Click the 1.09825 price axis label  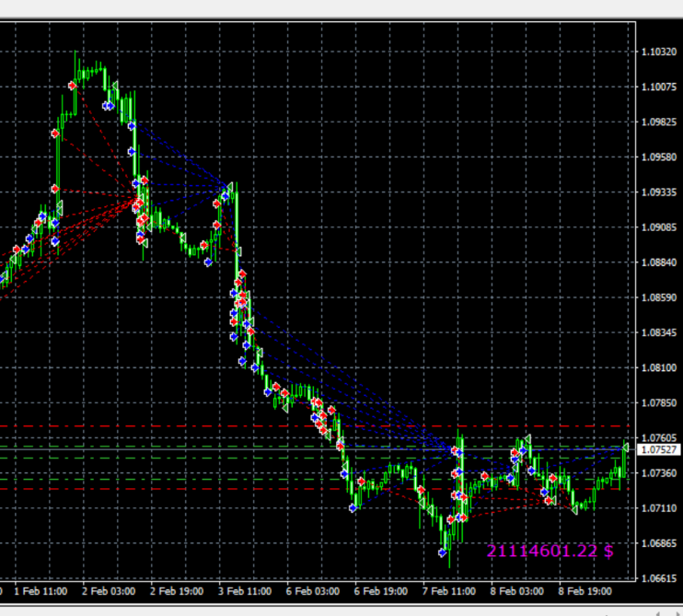659,122
